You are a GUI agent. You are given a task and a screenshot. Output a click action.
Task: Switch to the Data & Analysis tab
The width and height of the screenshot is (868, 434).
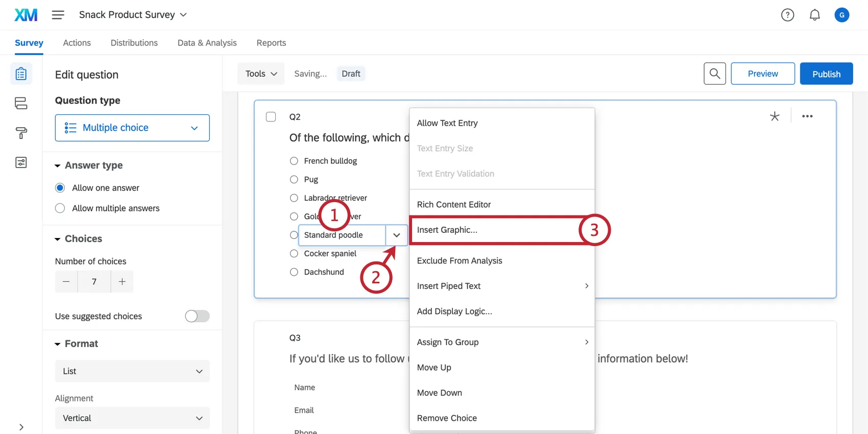pos(207,43)
